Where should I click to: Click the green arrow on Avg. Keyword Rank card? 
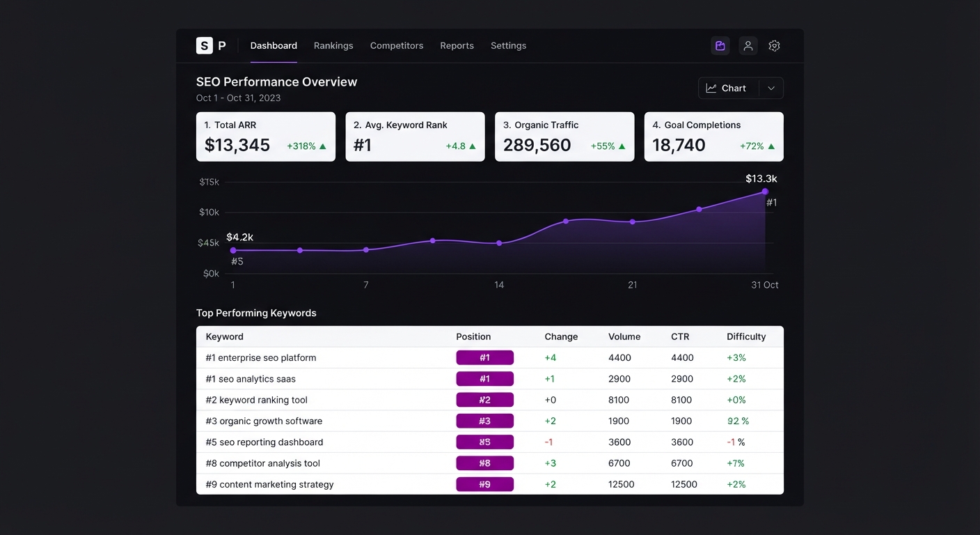[x=473, y=146]
